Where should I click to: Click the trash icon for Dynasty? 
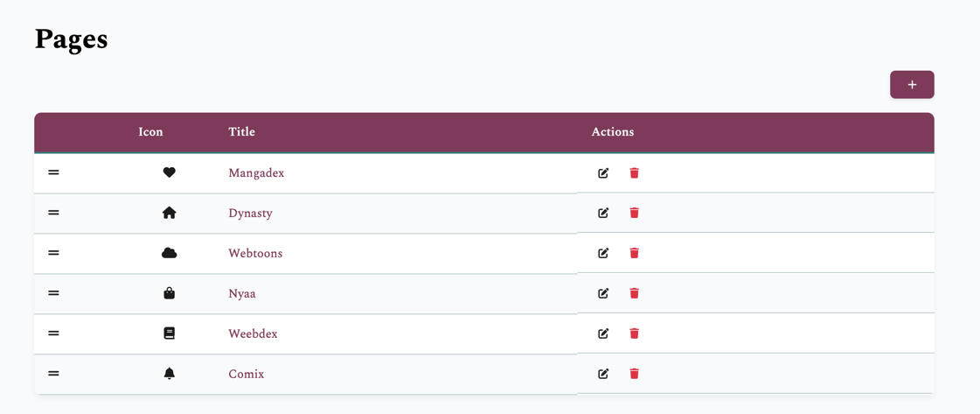635,213
